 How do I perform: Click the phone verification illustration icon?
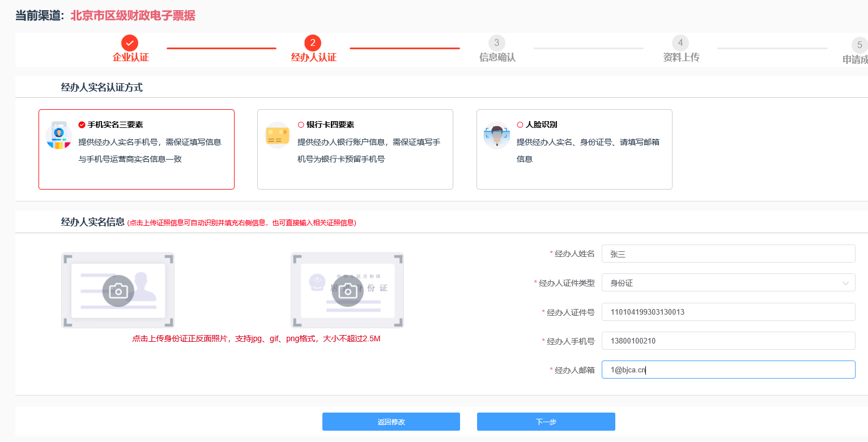coord(59,135)
